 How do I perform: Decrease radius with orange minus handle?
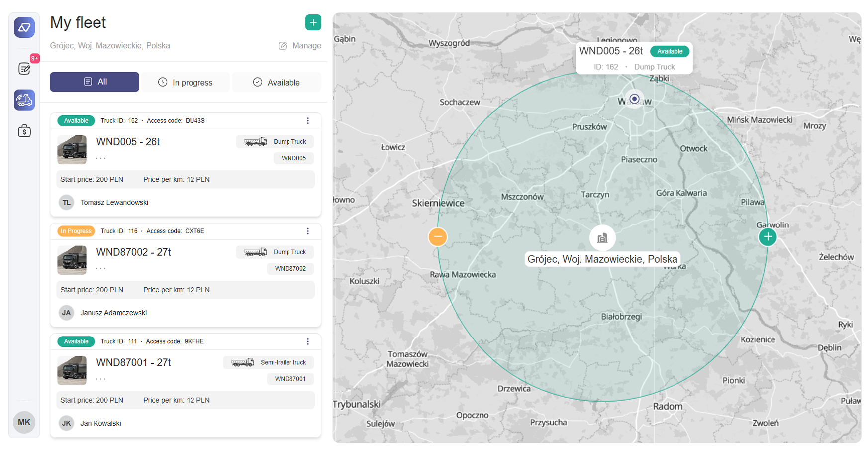tap(438, 237)
